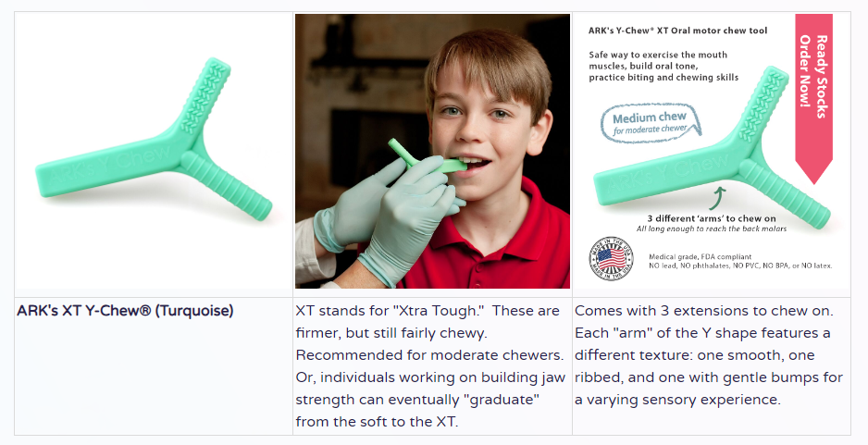The width and height of the screenshot is (868, 445).
Task: Click the gloved hand holding the chew
Action: coord(408,216)
